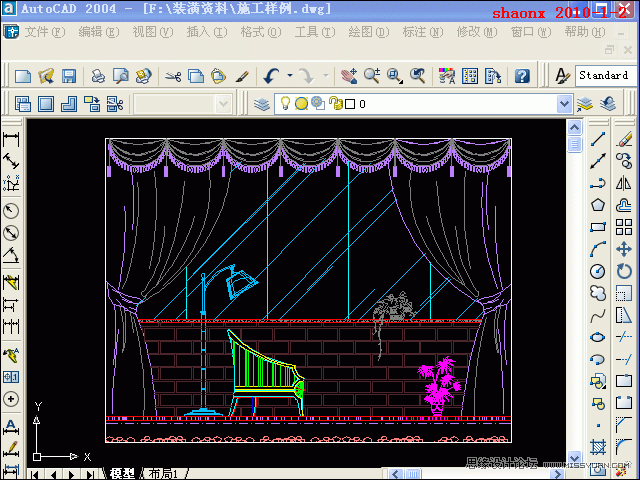
Task: Select the Move tool
Action: click(x=625, y=249)
